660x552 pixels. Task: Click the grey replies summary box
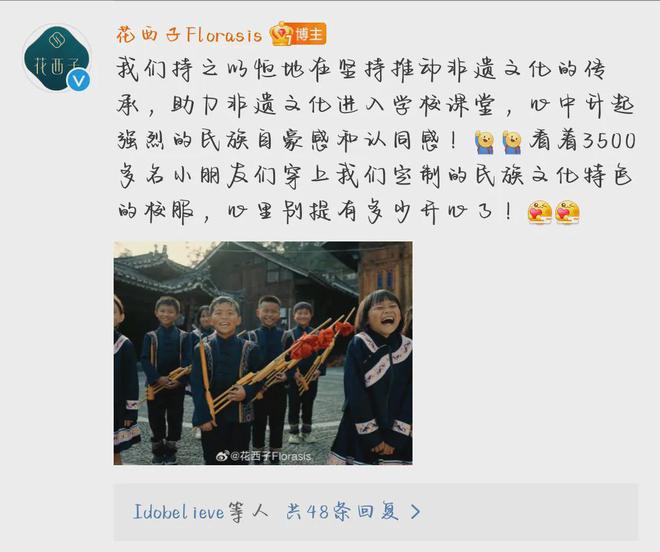click(x=376, y=512)
